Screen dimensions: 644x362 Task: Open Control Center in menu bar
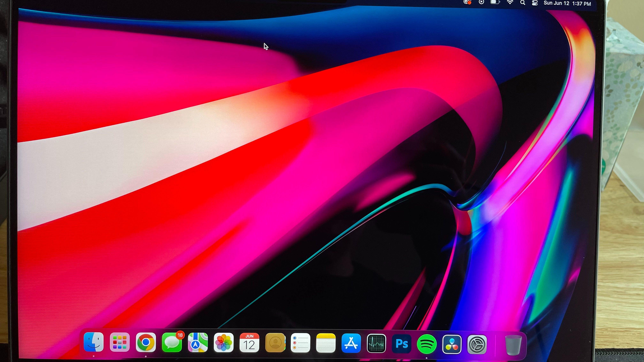535,3
